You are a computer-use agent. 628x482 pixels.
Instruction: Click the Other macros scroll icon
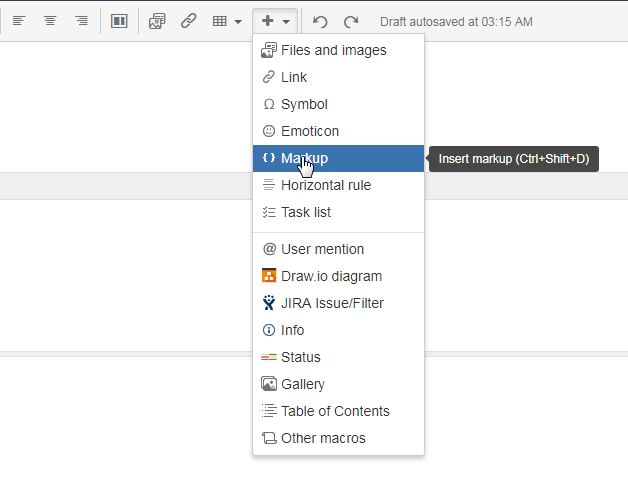click(269, 438)
